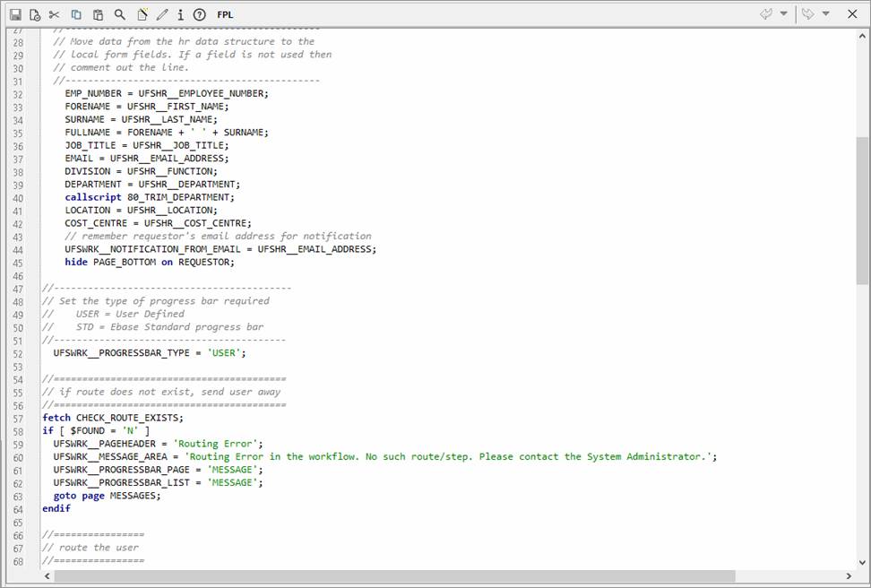
Task: Open help with the question mark icon
Action: 199,14
